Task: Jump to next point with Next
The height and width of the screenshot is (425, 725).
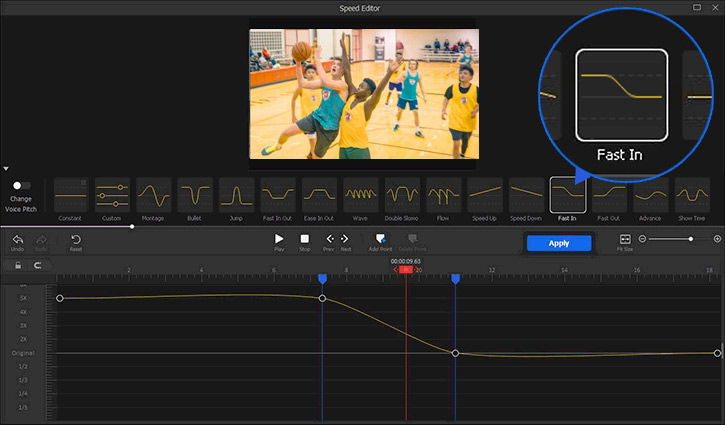Action: (x=346, y=239)
